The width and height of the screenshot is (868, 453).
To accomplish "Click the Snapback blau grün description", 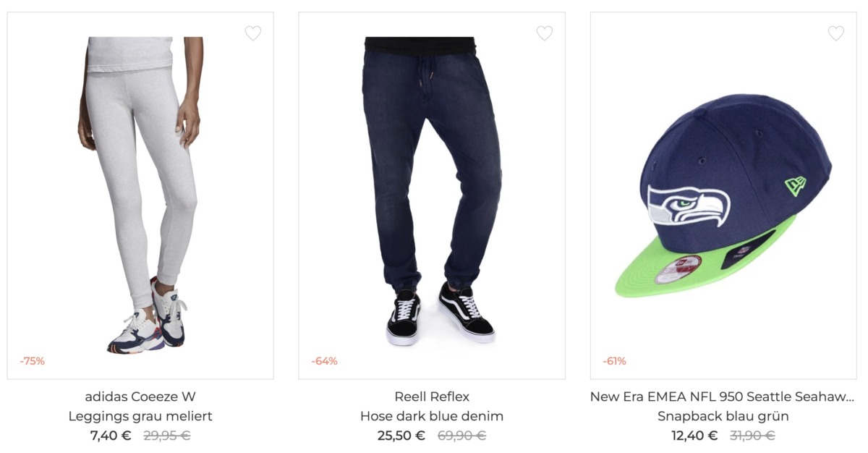I will [x=723, y=416].
